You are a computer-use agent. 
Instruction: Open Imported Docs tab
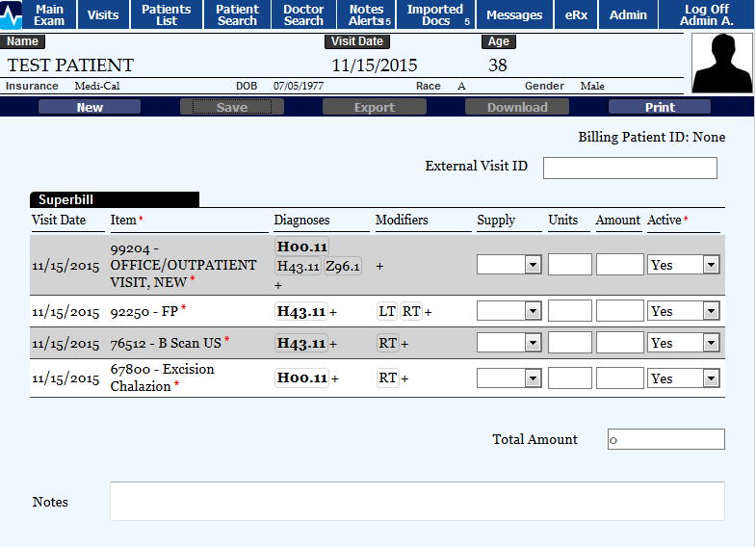436,15
